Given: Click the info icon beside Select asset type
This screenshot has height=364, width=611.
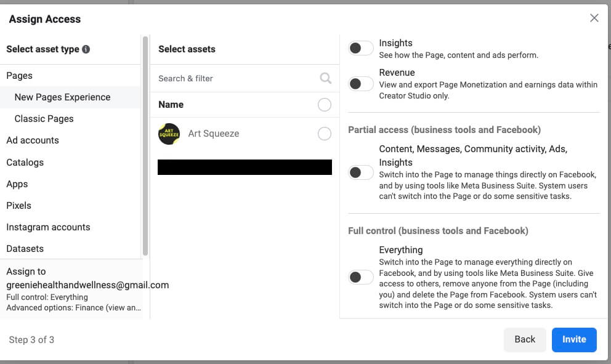Looking at the screenshot, I should [86, 49].
